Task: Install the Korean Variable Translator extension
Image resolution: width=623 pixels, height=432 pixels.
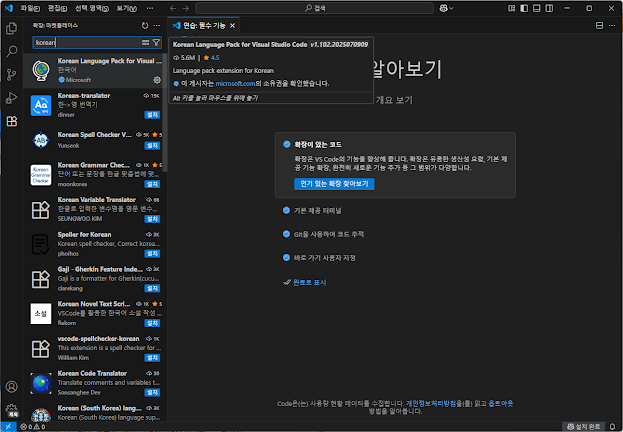Action: point(152,219)
